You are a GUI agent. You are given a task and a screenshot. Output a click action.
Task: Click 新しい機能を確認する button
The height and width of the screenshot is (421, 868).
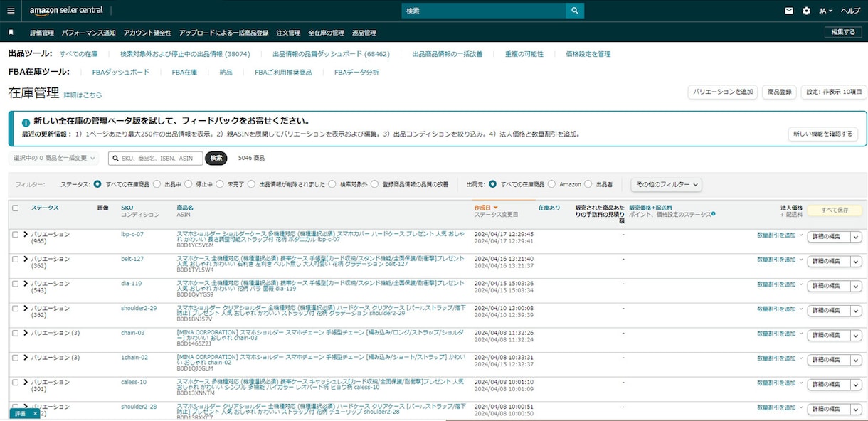point(822,134)
